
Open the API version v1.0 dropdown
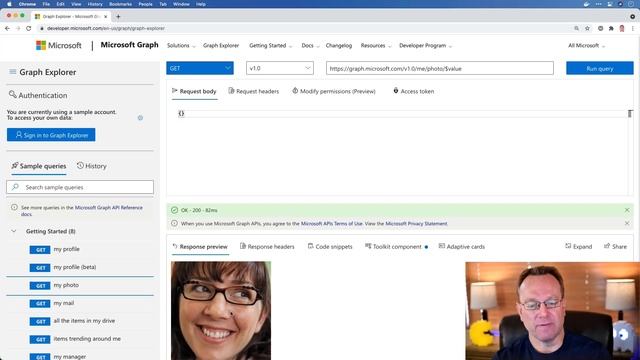pyautogui.click(x=280, y=68)
